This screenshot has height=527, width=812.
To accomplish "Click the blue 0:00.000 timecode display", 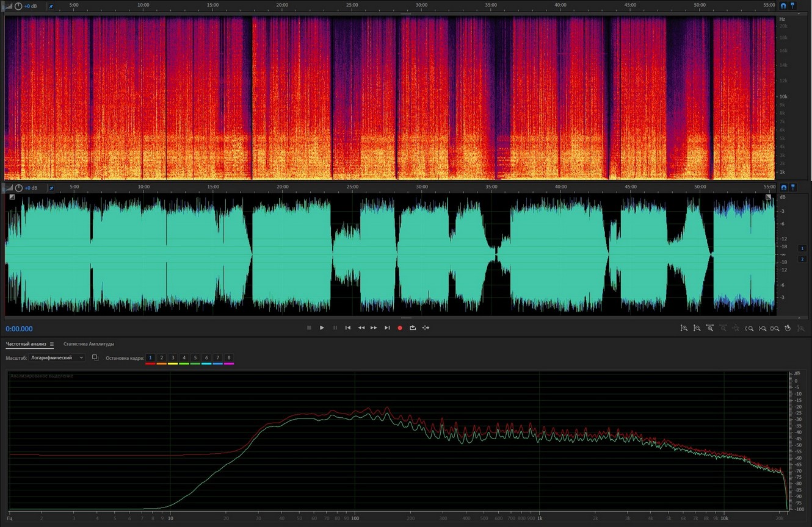I will pyautogui.click(x=20, y=329).
